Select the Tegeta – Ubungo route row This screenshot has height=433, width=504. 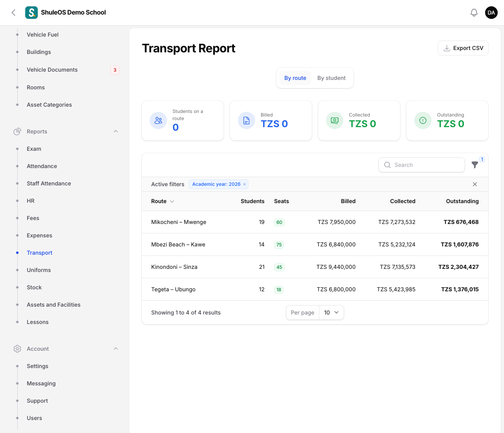315,289
